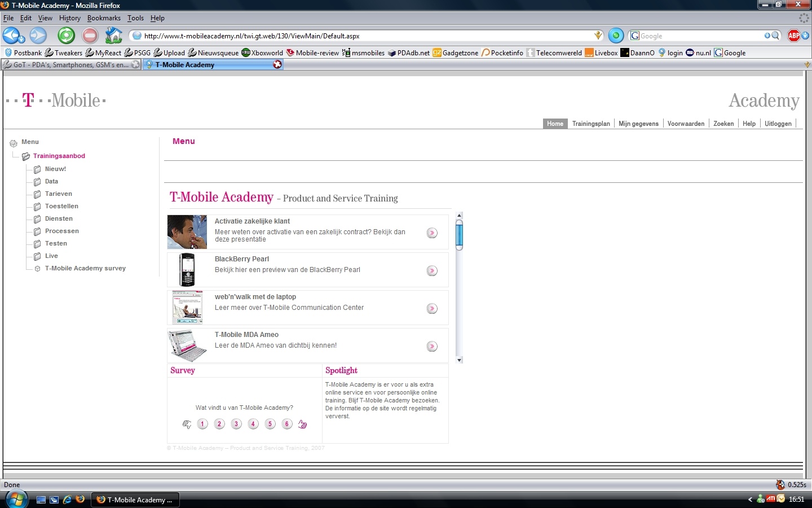The width and height of the screenshot is (812, 508).
Task: Click arrow button for Activatie zakelijke klant
Action: (432, 233)
